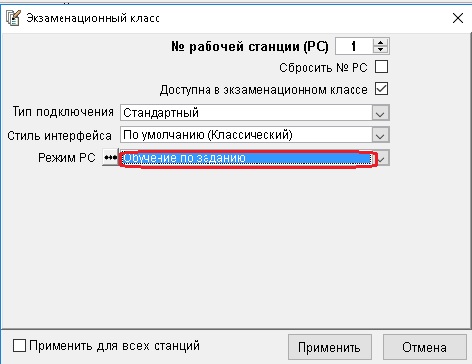The height and width of the screenshot is (364, 472).
Task: Increase the № рабочей станции value with up arrow
Action: click(380, 42)
